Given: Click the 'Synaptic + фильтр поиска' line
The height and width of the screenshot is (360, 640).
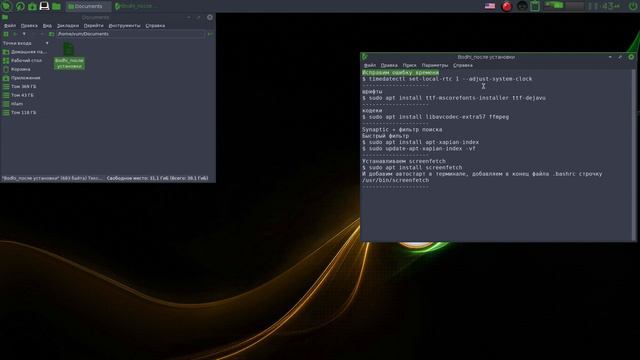Looking at the screenshot, I should (x=402, y=129).
